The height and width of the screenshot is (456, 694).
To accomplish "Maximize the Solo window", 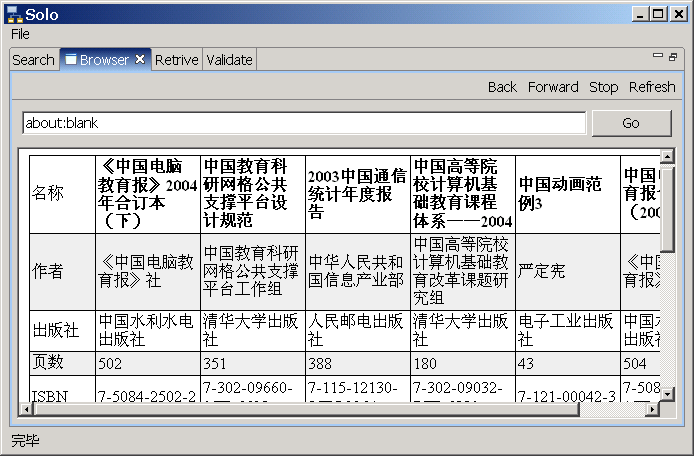I will (658, 15).
